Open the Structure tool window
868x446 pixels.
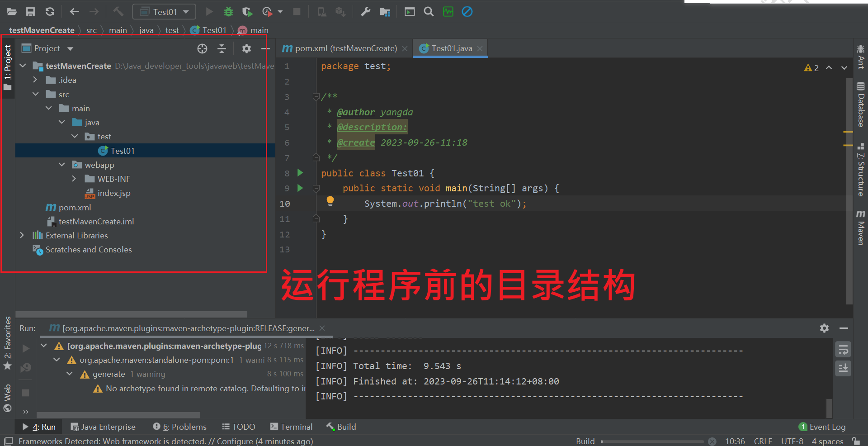(860, 170)
